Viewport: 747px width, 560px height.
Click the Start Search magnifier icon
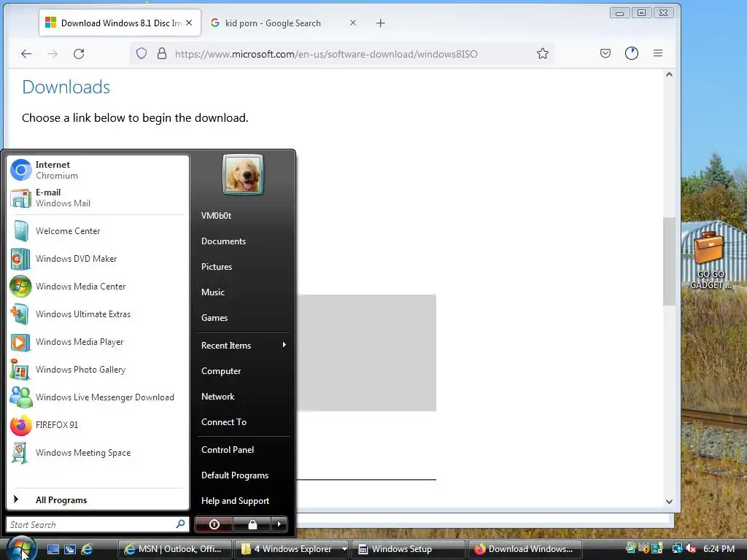point(181,524)
